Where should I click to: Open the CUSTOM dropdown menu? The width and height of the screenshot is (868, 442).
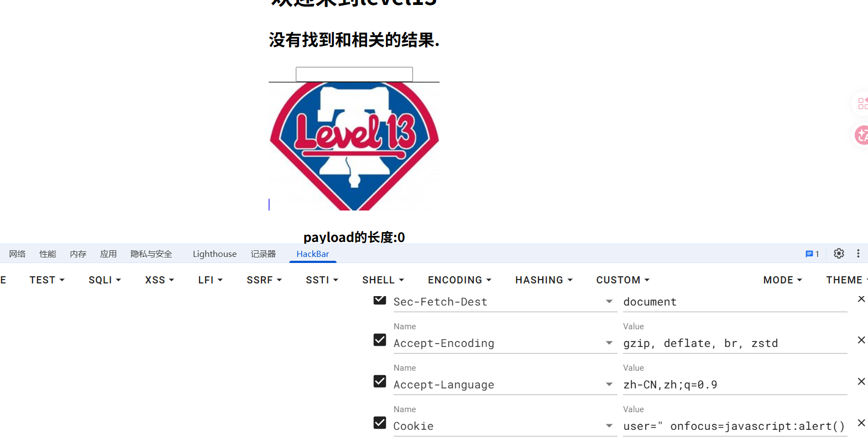coord(623,280)
